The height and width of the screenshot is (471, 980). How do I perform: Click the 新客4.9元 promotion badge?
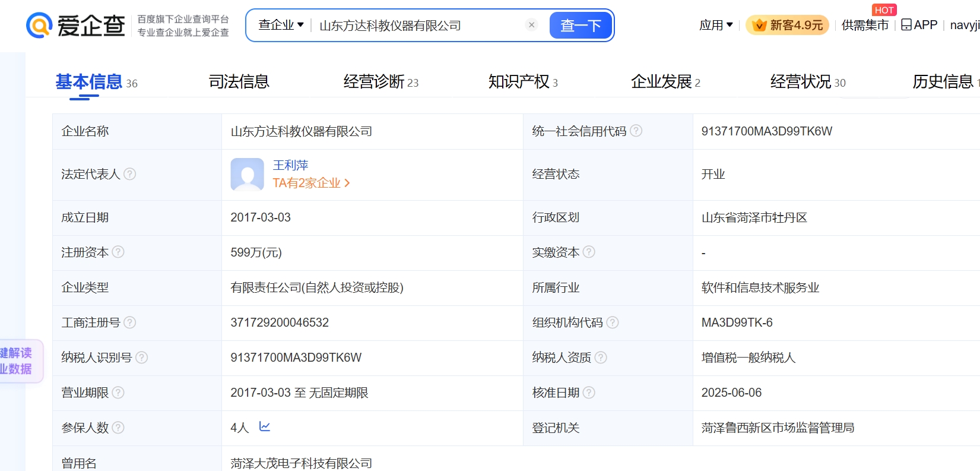point(787,25)
